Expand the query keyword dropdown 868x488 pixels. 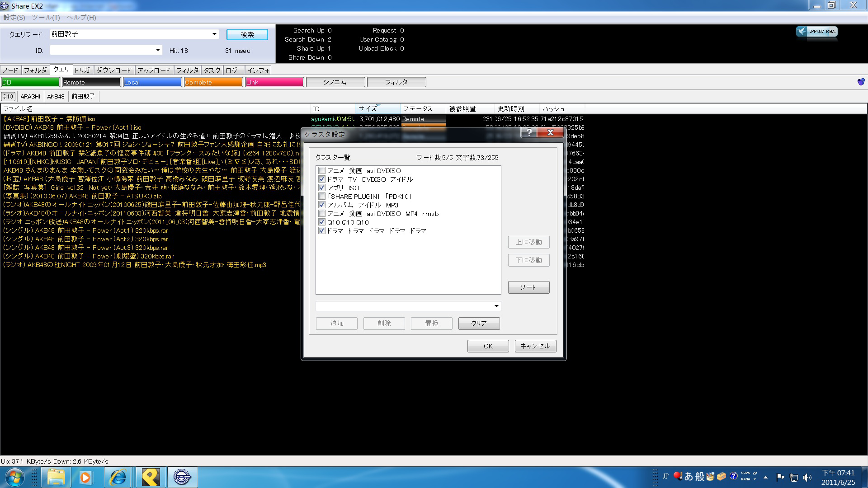(214, 34)
